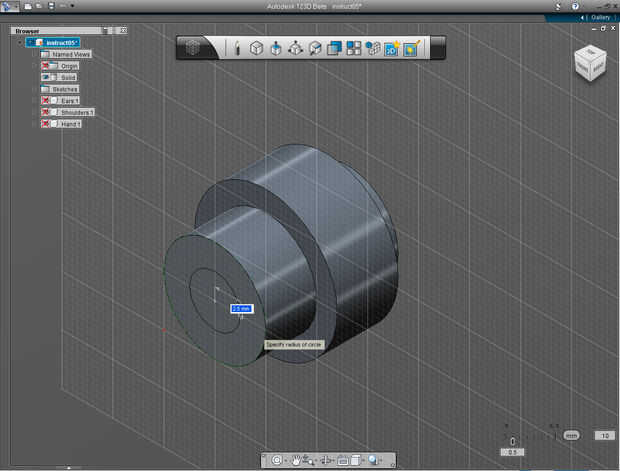Click the cube with magnifier toolbar icon

pyautogui.click(x=315, y=48)
